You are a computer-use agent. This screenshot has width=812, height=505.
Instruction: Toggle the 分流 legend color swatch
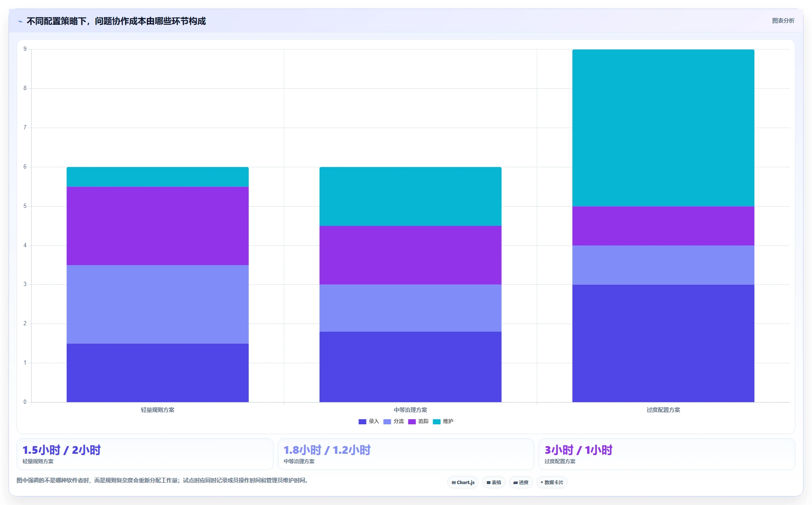pyautogui.click(x=387, y=422)
